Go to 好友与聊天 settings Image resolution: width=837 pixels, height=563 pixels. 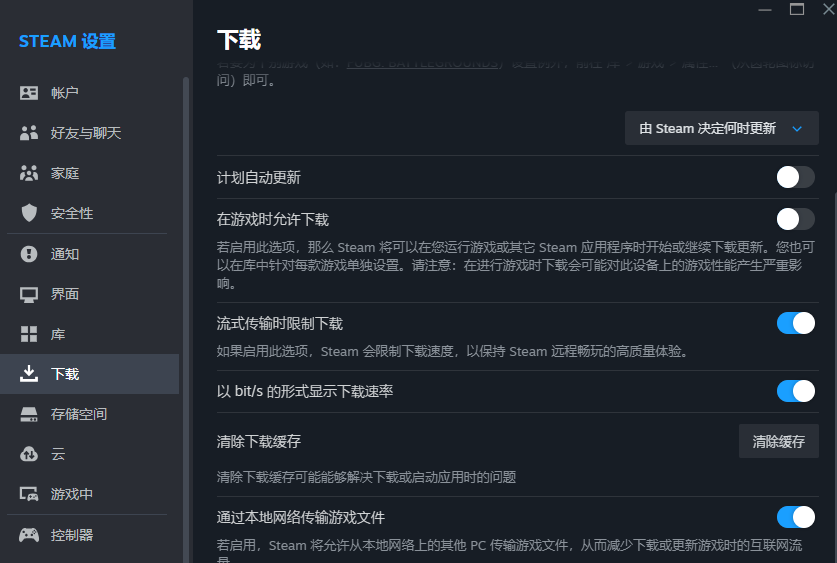pyautogui.click(x=89, y=133)
